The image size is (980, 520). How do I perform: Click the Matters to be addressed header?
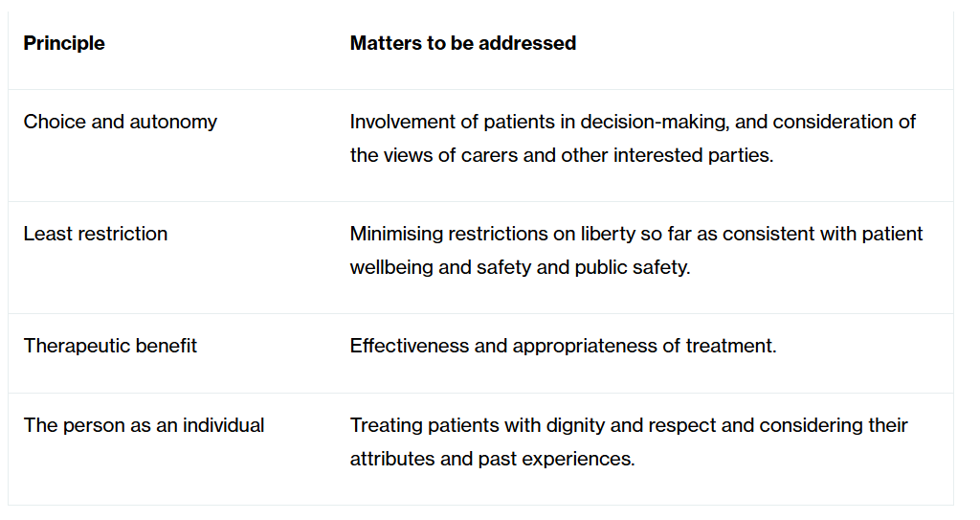(x=462, y=43)
